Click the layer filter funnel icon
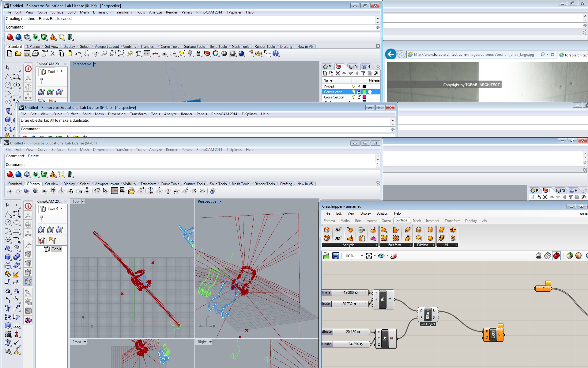 click(x=363, y=73)
